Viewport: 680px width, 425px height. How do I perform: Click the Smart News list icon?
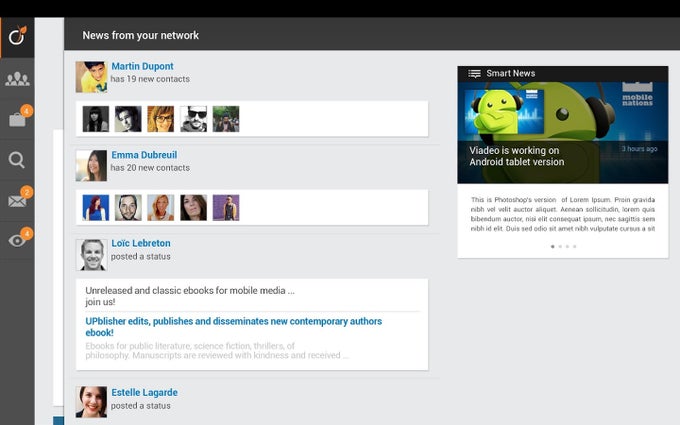[474, 74]
